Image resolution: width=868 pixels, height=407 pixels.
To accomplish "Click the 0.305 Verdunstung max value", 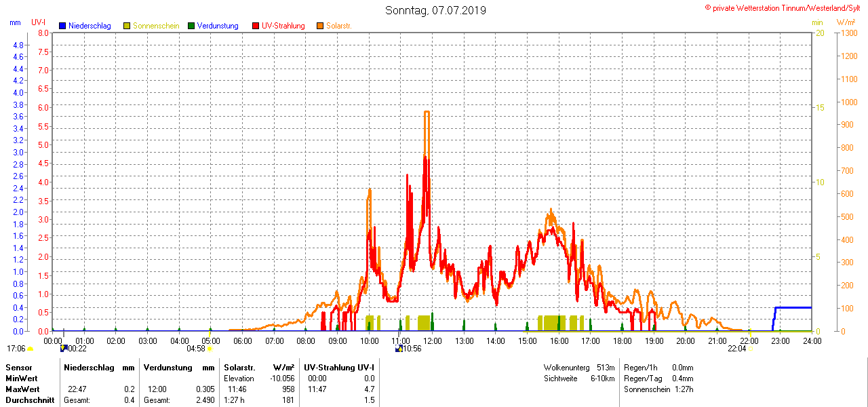I will tap(205, 389).
